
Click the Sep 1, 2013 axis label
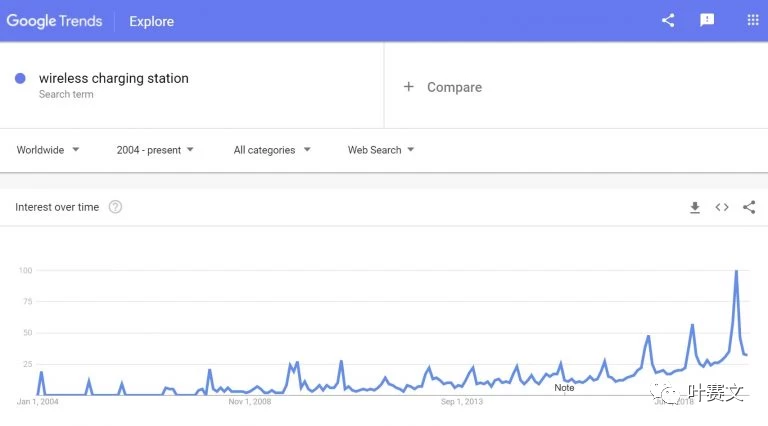coord(461,402)
